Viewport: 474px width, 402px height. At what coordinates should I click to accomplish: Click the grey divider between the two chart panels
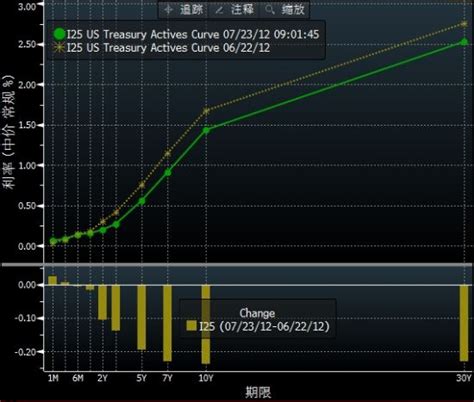point(237,265)
